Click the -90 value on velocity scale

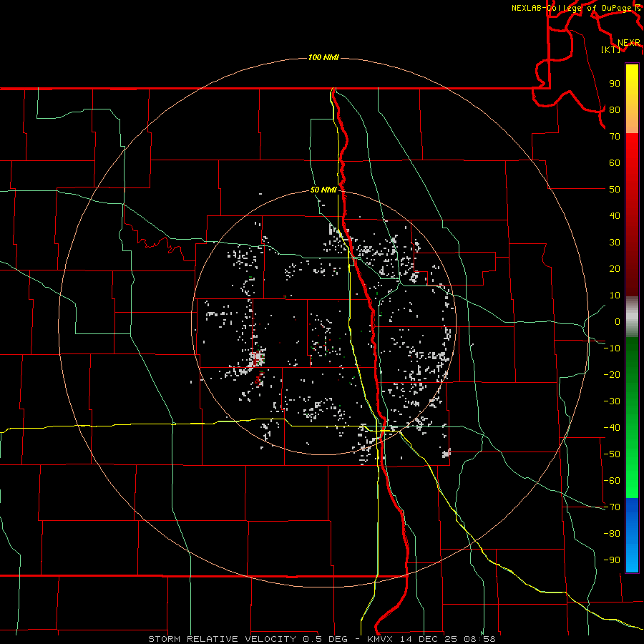coord(612,560)
